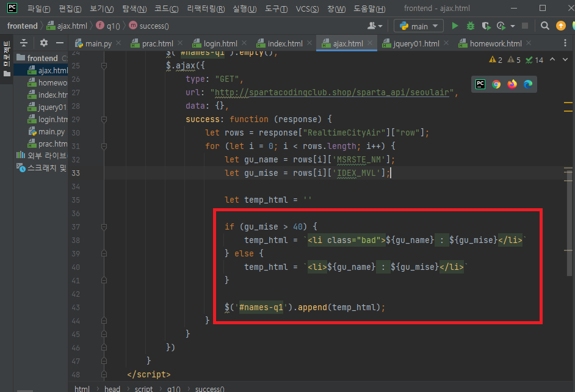Screen dimensions: 575x392
Task: Select main.py in project tree
Action: [46, 131]
